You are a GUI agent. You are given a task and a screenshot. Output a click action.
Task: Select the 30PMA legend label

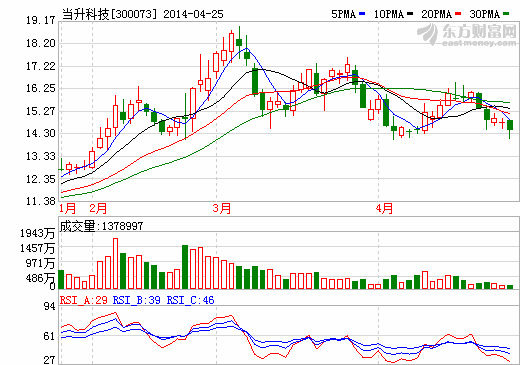pos(485,14)
